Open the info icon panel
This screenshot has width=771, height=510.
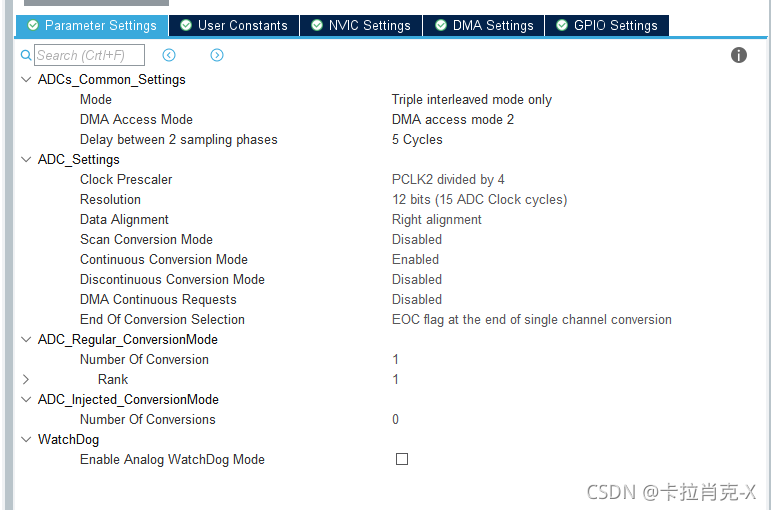click(x=739, y=55)
